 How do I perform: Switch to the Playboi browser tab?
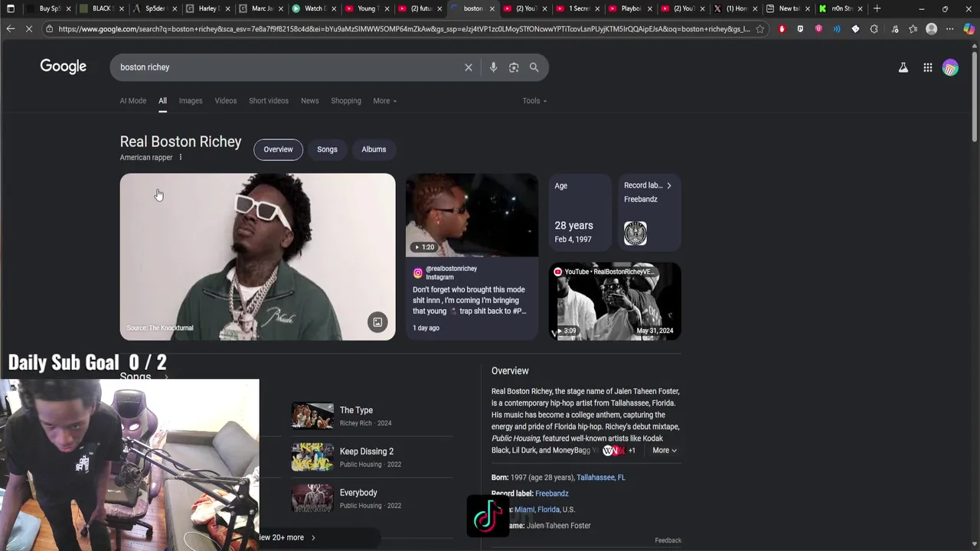coord(632,8)
